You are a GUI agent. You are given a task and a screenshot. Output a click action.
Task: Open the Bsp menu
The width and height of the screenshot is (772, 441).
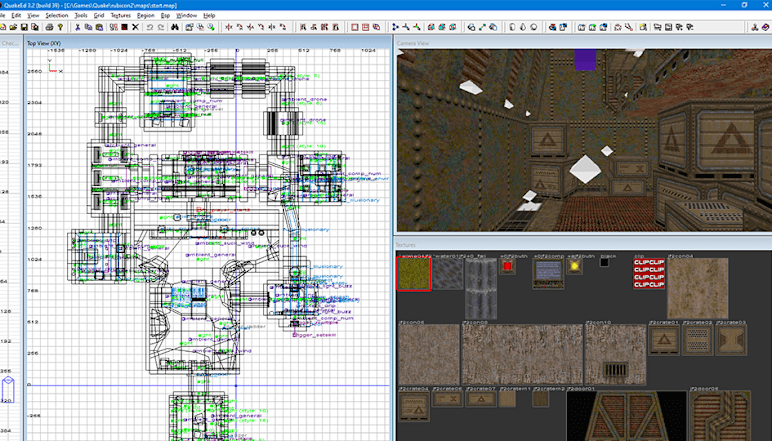pos(165,16)
